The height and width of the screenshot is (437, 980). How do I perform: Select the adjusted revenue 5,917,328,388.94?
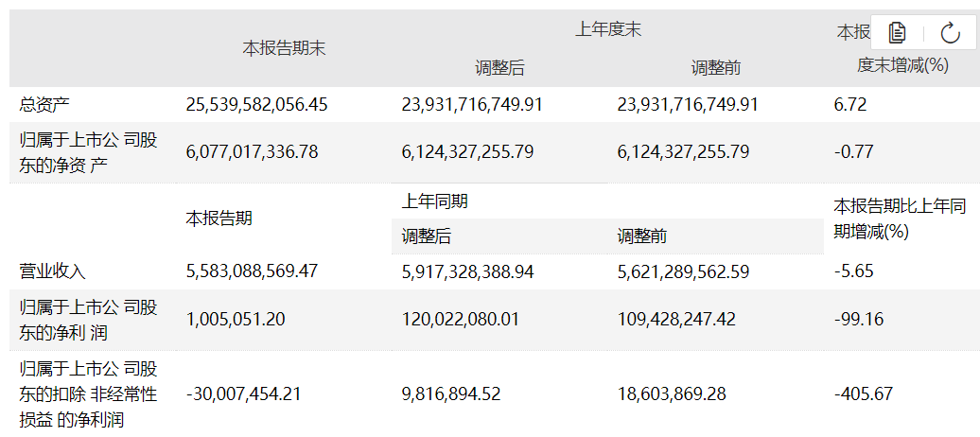(467, 271)
